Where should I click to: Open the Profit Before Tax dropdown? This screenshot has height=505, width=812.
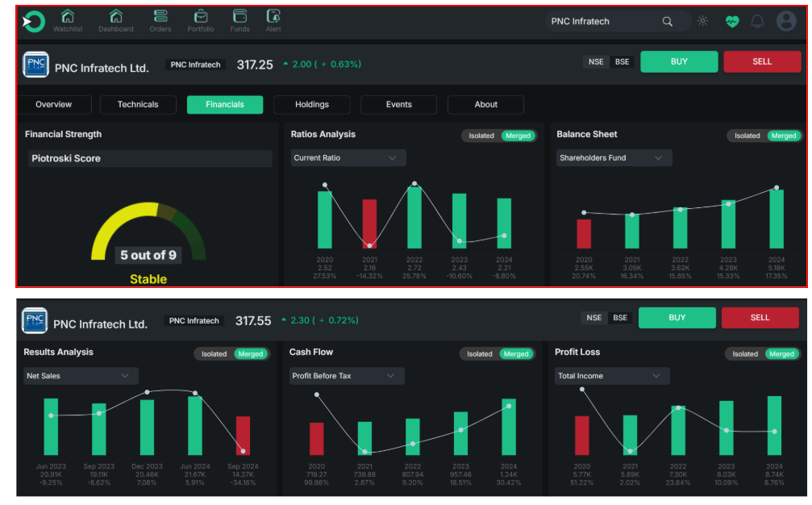(x=347, y=376)
